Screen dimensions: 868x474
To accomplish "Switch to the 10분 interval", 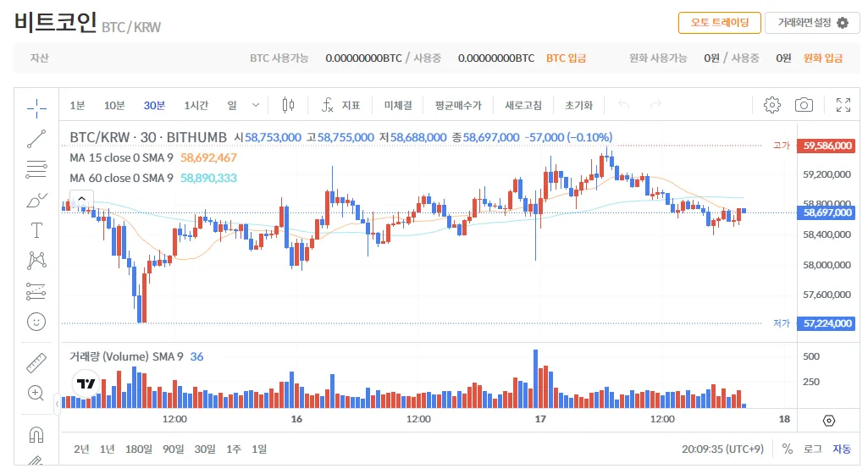I will [x=114, y=105].
